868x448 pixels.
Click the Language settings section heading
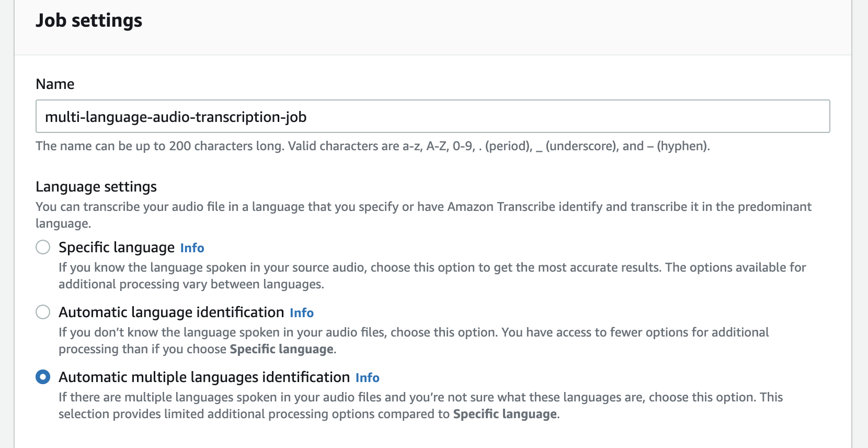tap(96, 187)
